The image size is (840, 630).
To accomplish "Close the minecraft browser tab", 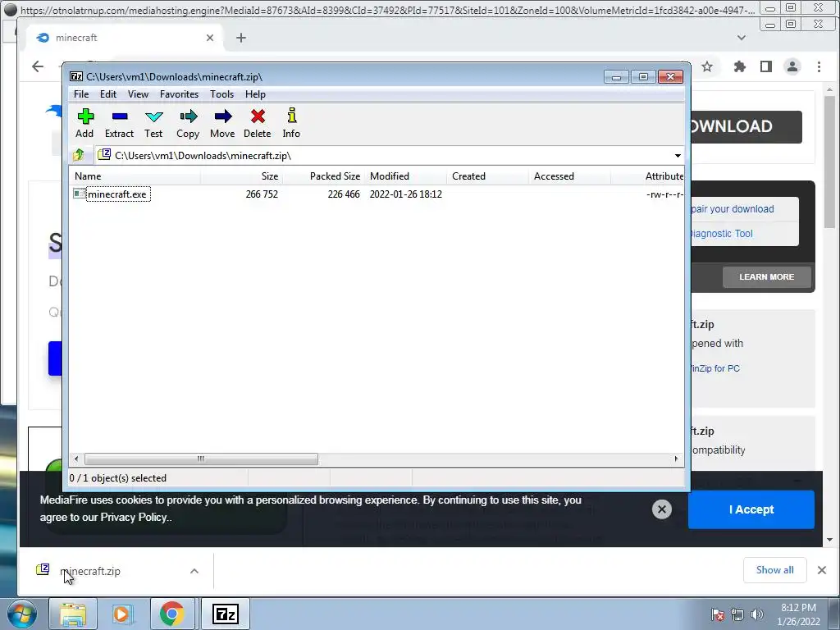I will point(210,38).
